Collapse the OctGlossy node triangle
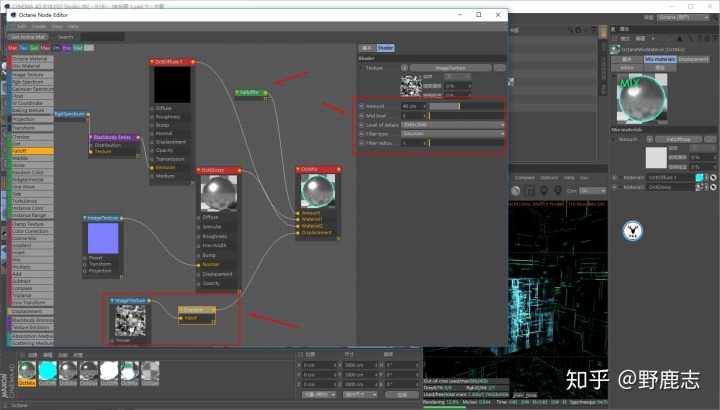 pyautogui.click(x=199, y=170)
